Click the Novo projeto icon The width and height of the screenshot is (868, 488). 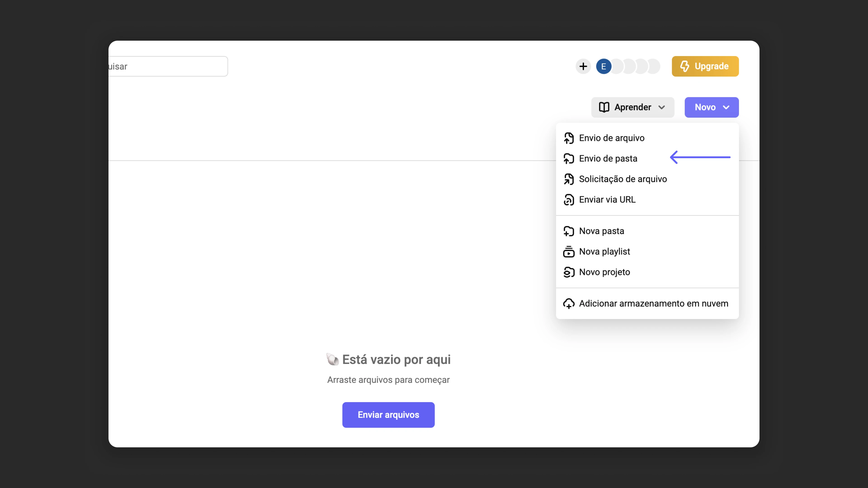569,272
